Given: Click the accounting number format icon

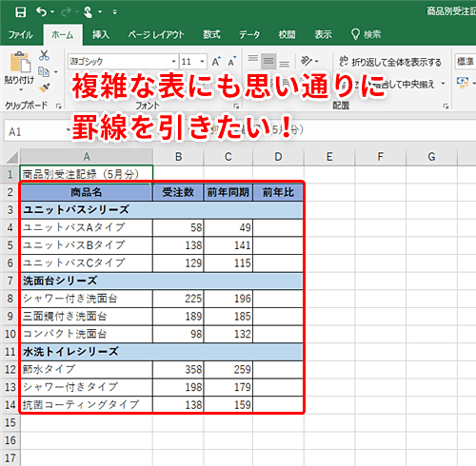Looking at the screenshot, I should [x=463, y=83].
